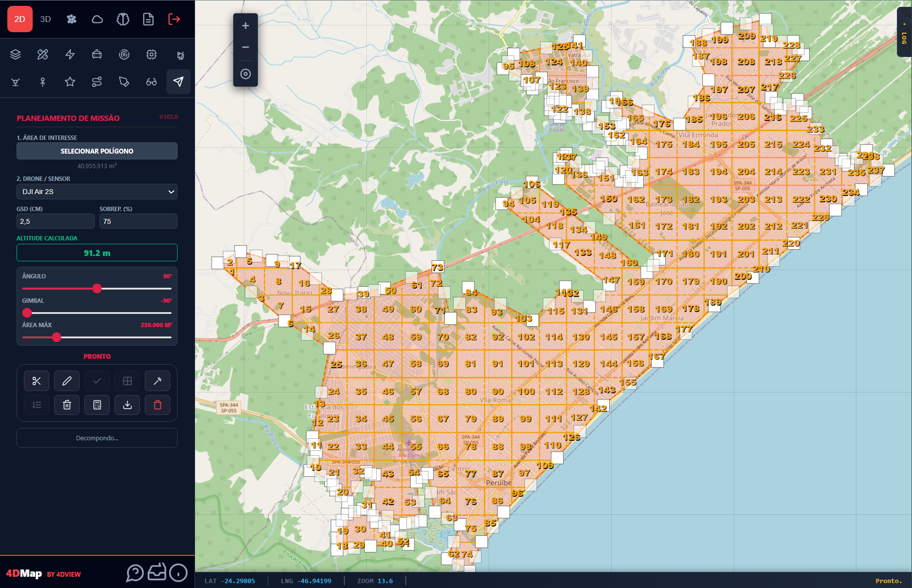Select the star favorites icon

click(70, 81)
